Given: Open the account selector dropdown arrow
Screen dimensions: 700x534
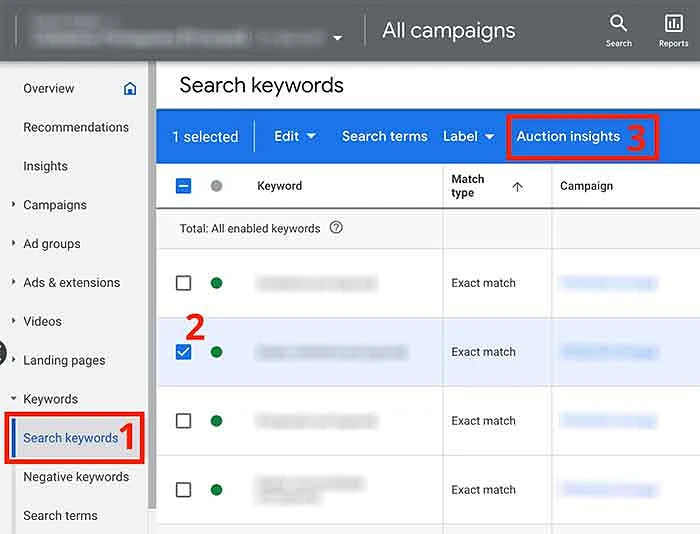Looking at the screenshot, I should coord(338,38).
